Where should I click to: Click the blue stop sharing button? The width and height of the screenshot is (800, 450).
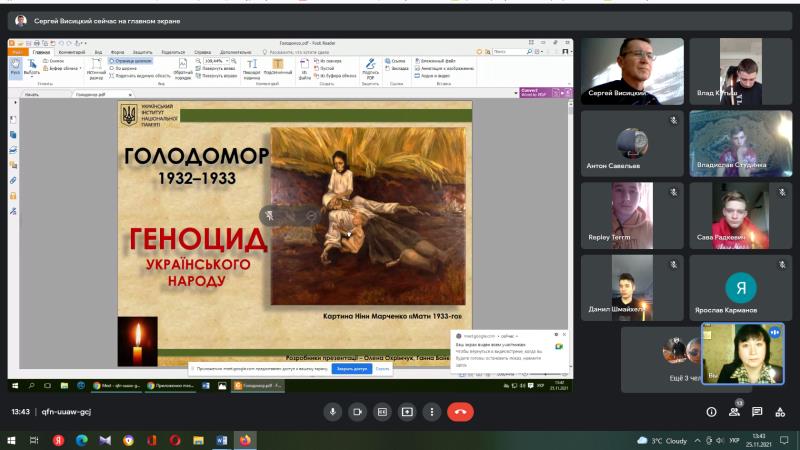click(351, 369)
